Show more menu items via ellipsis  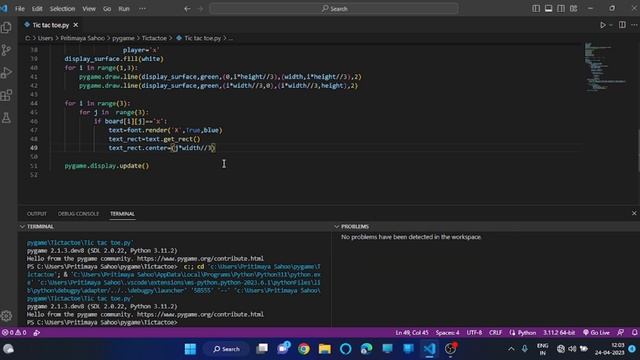pyautogui.click(x=142, y=9)
